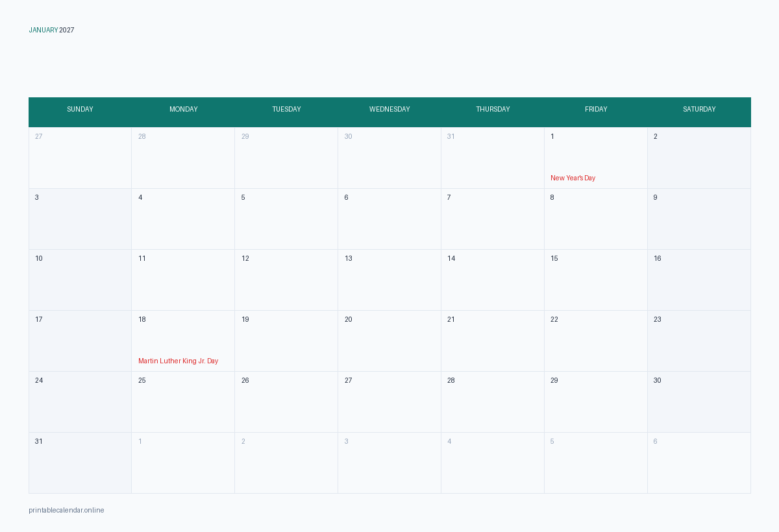Click grayed February 1 in Monday column
The width and height of the screenshot is (779, 532).
140,442
